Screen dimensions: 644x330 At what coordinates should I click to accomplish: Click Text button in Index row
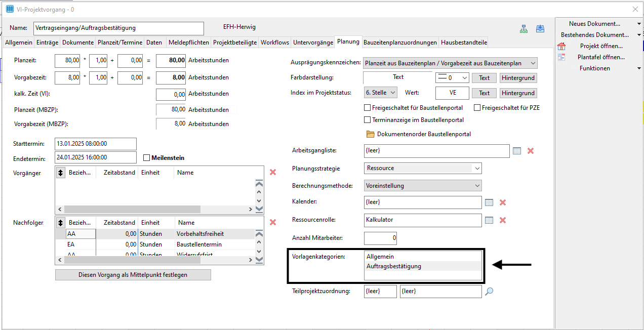(485, 93)
